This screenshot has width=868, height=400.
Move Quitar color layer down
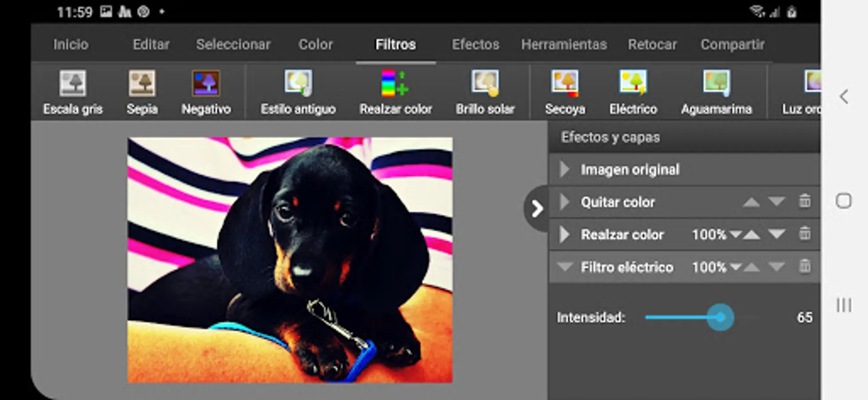776,202
